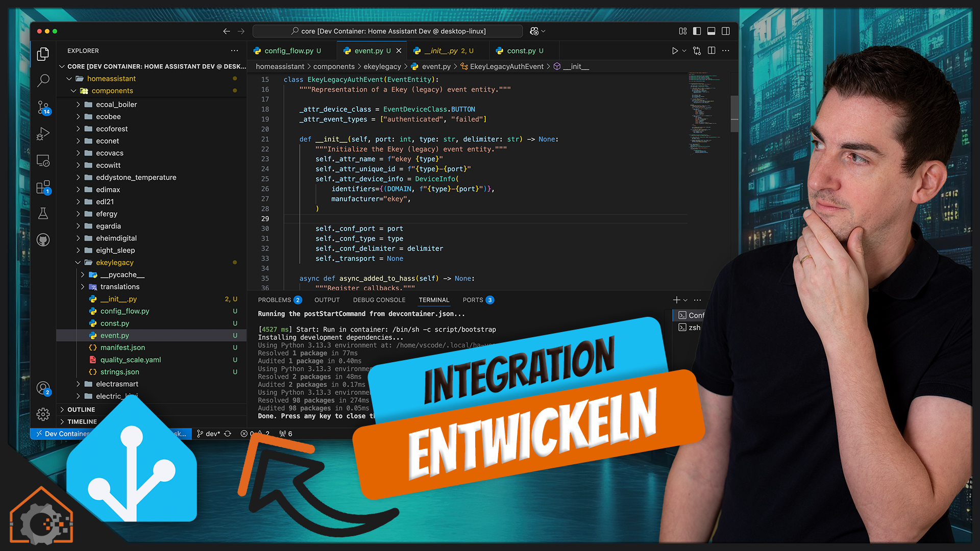Open the Extensions view
The height and width of the screenshot is (551, 980).
43,187
